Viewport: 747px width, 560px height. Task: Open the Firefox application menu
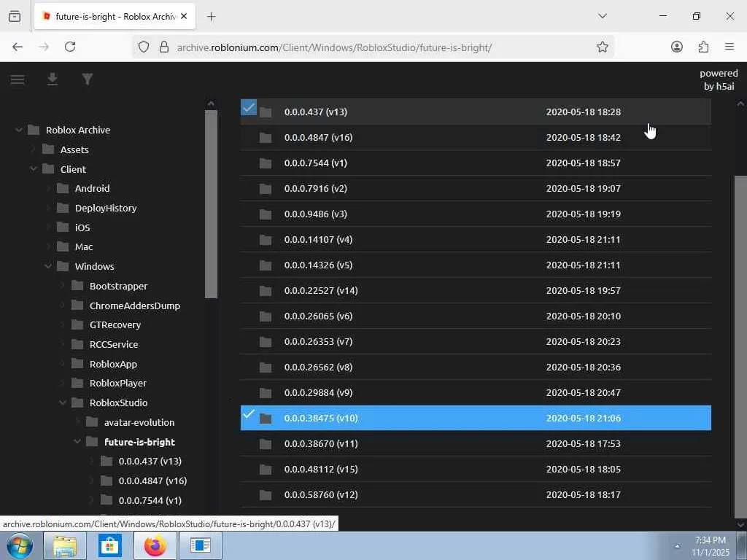pyautogui.click(x=729, y=47)
